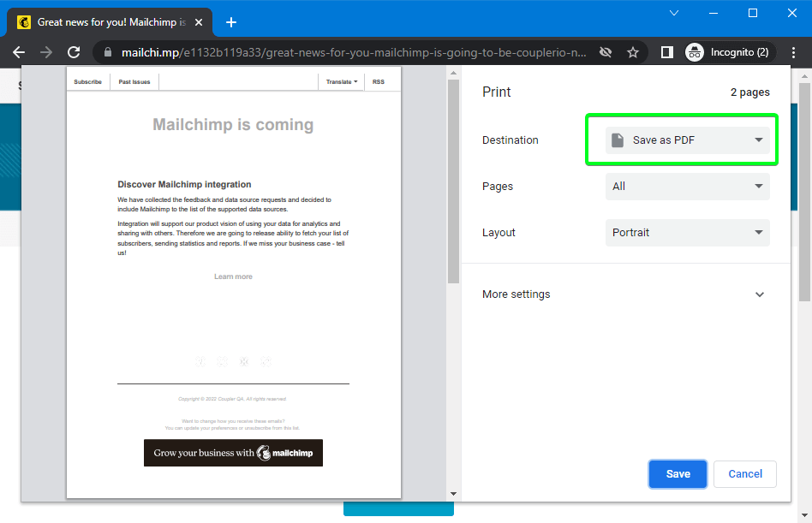Click the 'Print' dialog heading

coord(496,92)
